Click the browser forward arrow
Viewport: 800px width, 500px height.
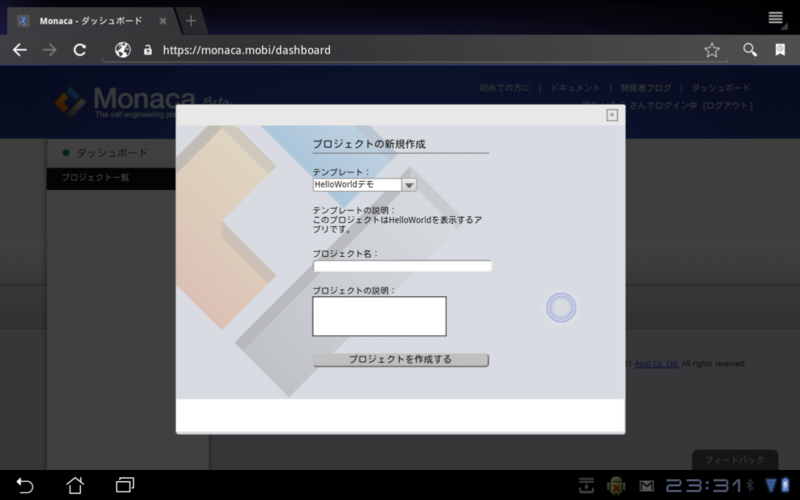[49, 50]
